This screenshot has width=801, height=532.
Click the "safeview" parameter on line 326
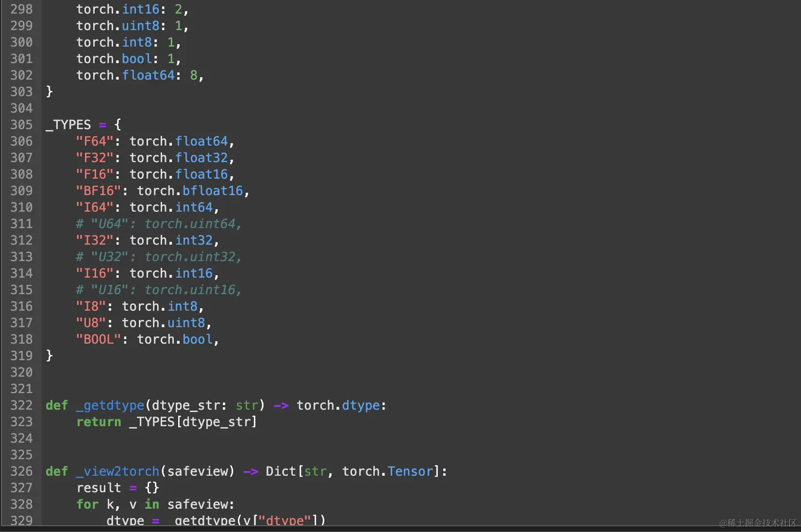pos(198,471)
